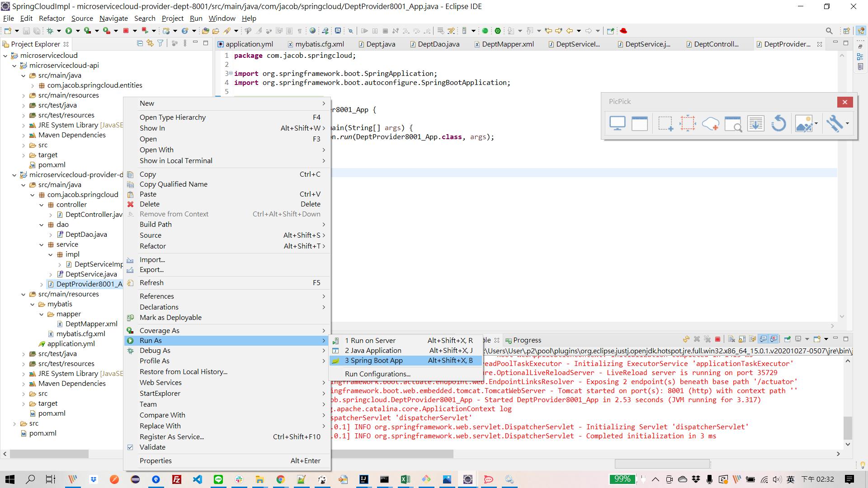Image resolution: width=868 pixels, height=488 pixels.
Task: Open the Debug button dropdown arrow
Action: point(59,31)
